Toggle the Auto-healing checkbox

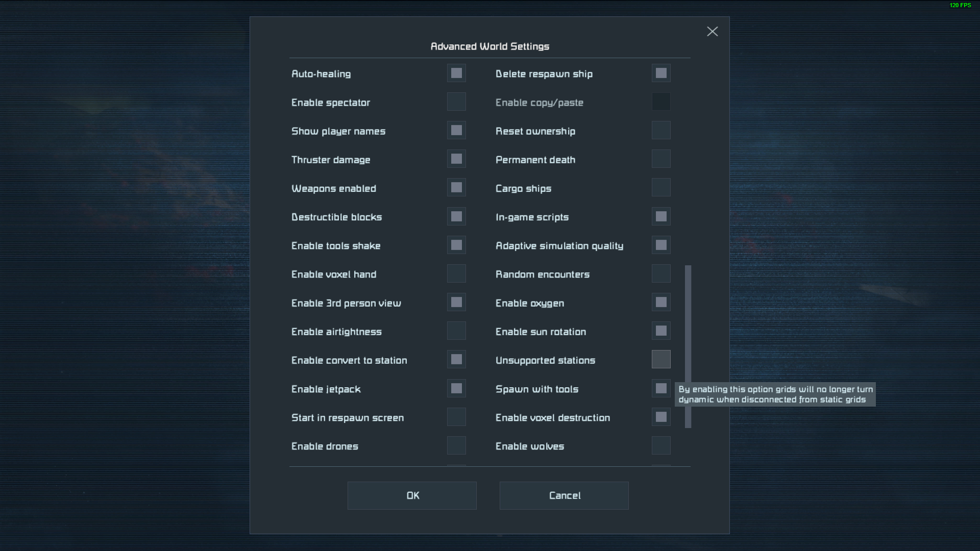pos(456,73)
